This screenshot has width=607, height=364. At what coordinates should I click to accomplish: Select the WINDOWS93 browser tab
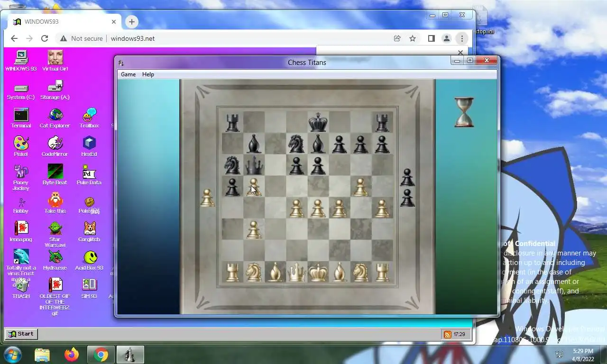point(64,22)
